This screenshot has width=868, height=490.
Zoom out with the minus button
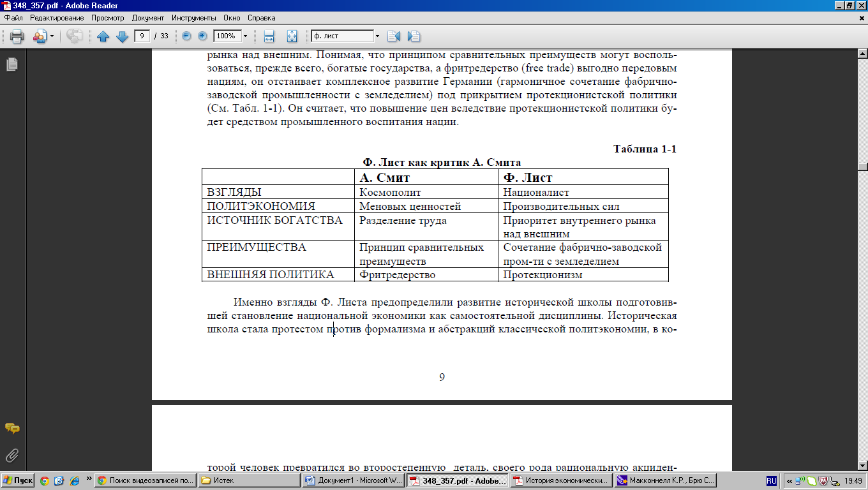(186, 36)
